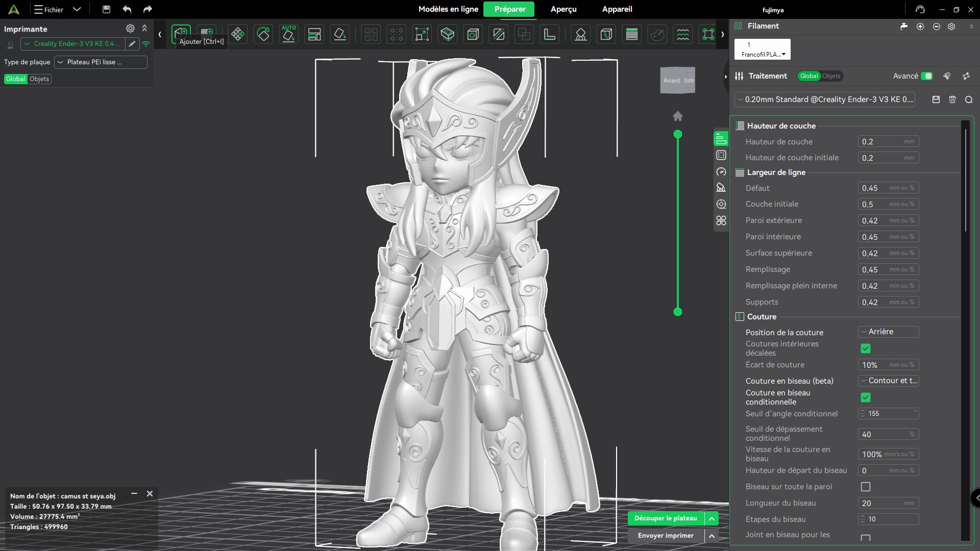The image size is (980, 551).
Task: Open the Support settings tab icon
Action: pos(721,188)
